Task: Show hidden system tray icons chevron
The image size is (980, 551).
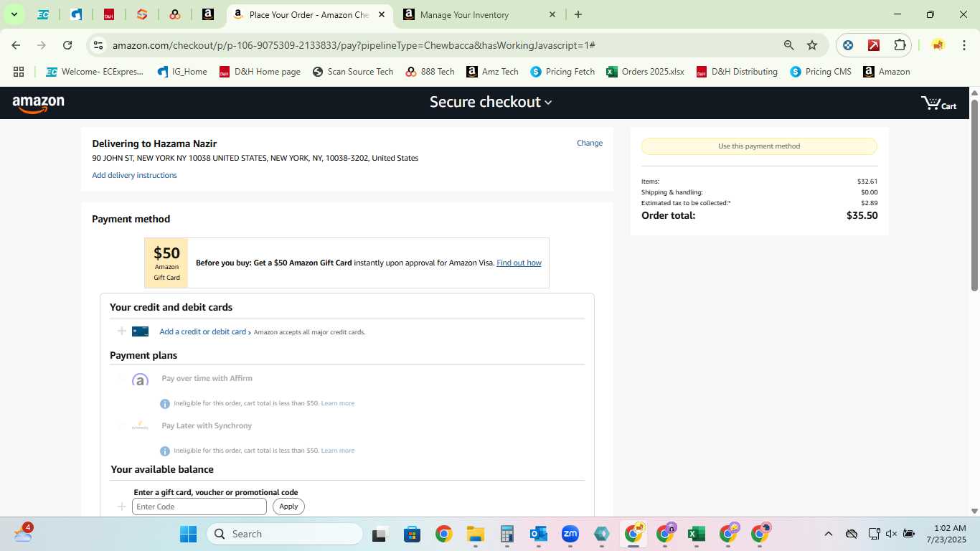Action: point(829,534)
